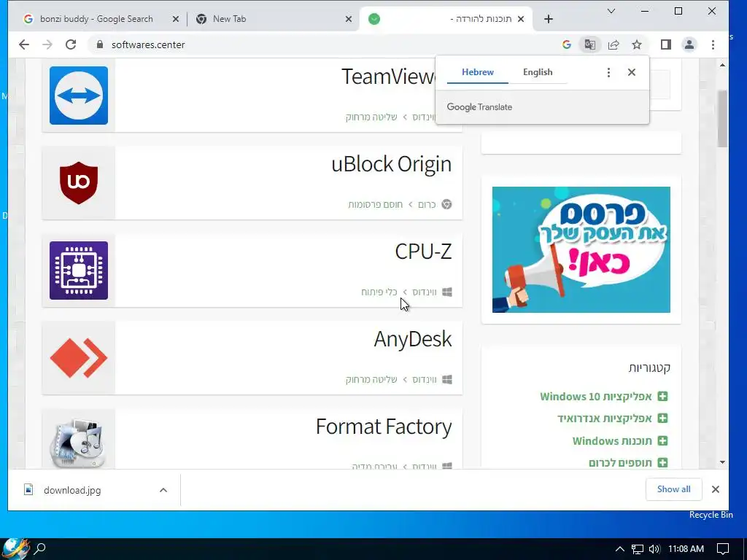Click the Share this page icon

614,44
